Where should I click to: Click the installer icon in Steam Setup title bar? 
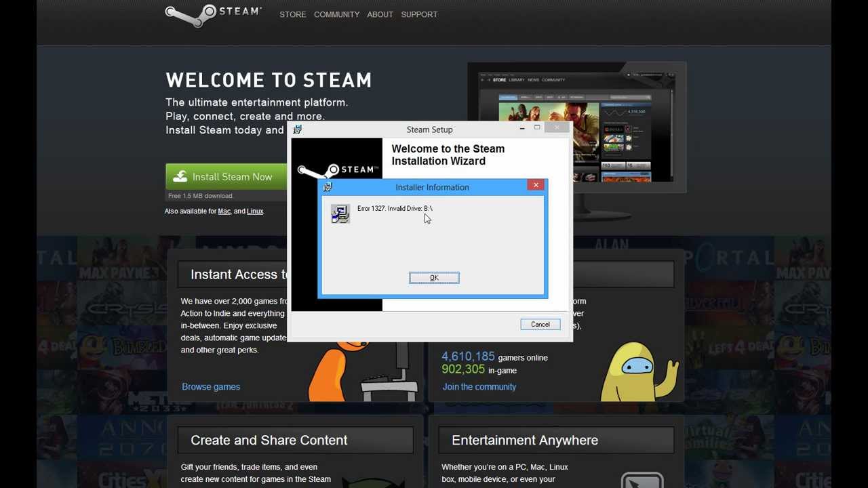click(297, 129)
